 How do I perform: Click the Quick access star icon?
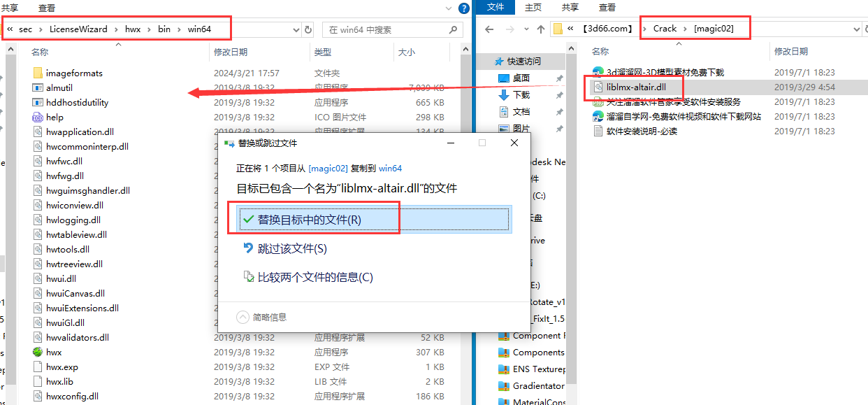coord(498,61)
